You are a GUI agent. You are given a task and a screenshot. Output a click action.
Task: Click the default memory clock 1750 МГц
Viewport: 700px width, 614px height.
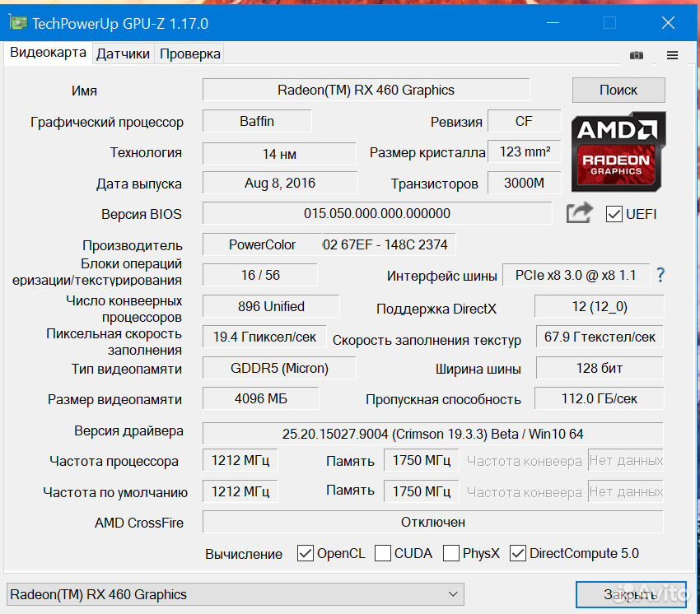coord(421,491)
